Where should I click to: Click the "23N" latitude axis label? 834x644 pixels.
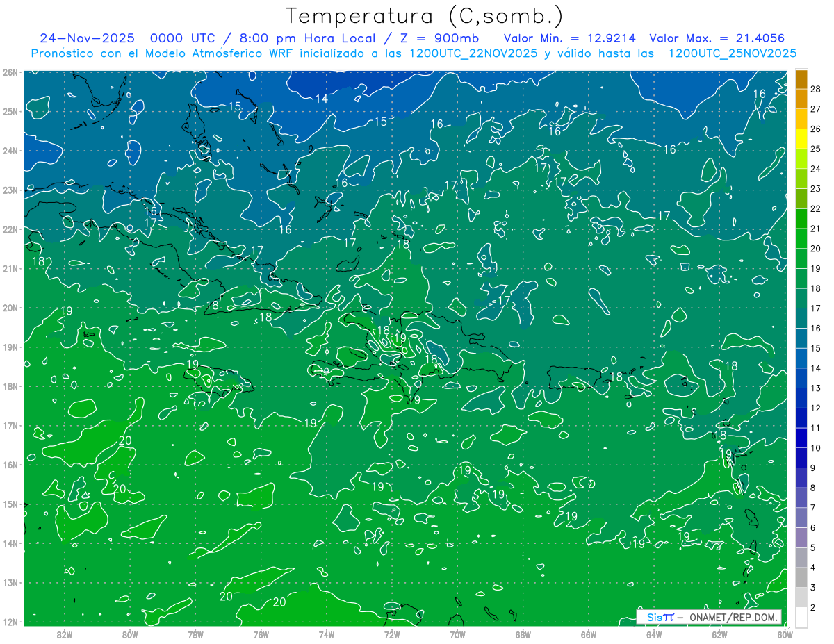(x=10, y=190)
